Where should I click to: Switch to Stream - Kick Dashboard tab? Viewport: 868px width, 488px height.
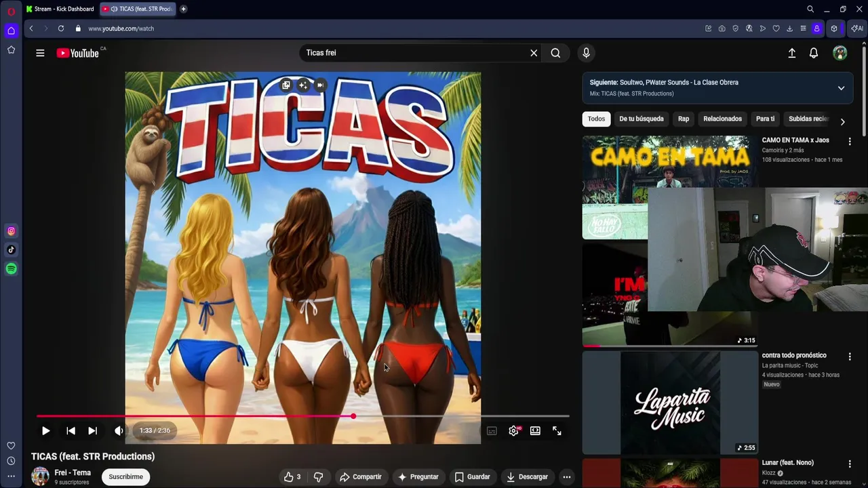pyautogui.click(x=60, y=9)
